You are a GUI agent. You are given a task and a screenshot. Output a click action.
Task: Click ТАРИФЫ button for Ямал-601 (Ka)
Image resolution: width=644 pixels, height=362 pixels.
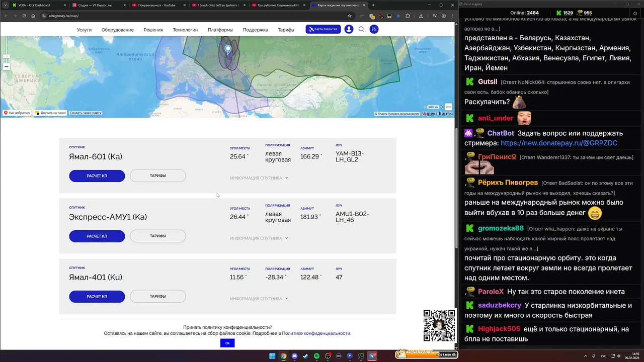tap(158, 176)
